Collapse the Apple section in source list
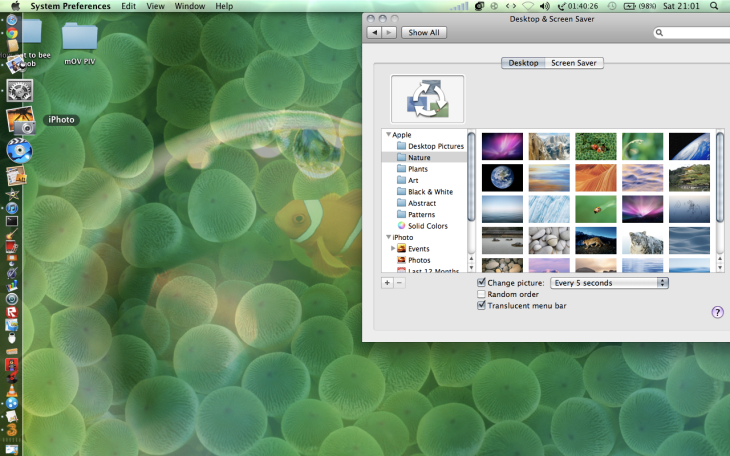Screen dimensions: 730x456 [388, 134]
